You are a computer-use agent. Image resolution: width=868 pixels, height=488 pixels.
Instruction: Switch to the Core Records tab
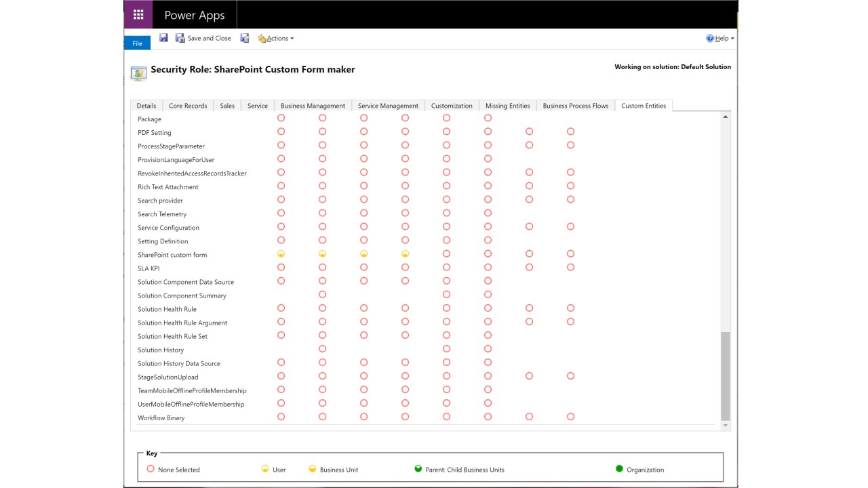coord(188,106)
